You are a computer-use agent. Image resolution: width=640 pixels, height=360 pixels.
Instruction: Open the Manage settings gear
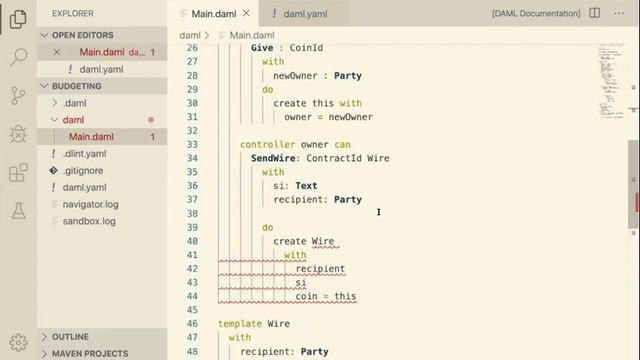pos(18,342)
